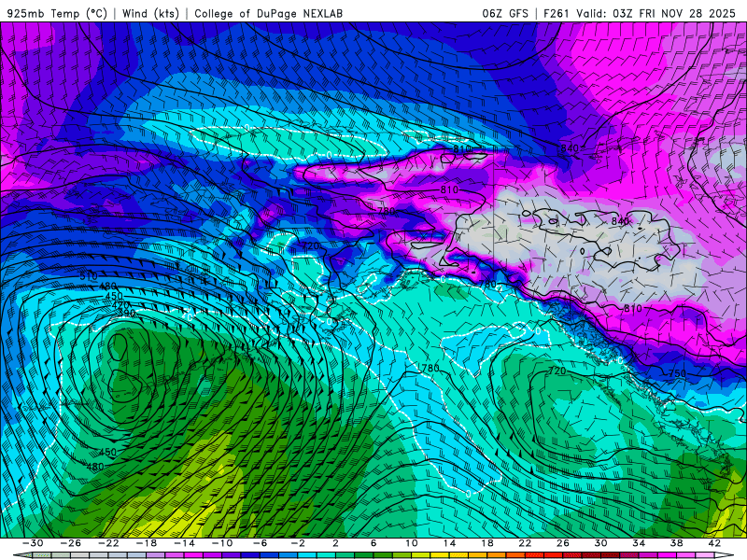The image size is (747, 560).
Task: Click the 14 value on the color scale
Action: 449,543
